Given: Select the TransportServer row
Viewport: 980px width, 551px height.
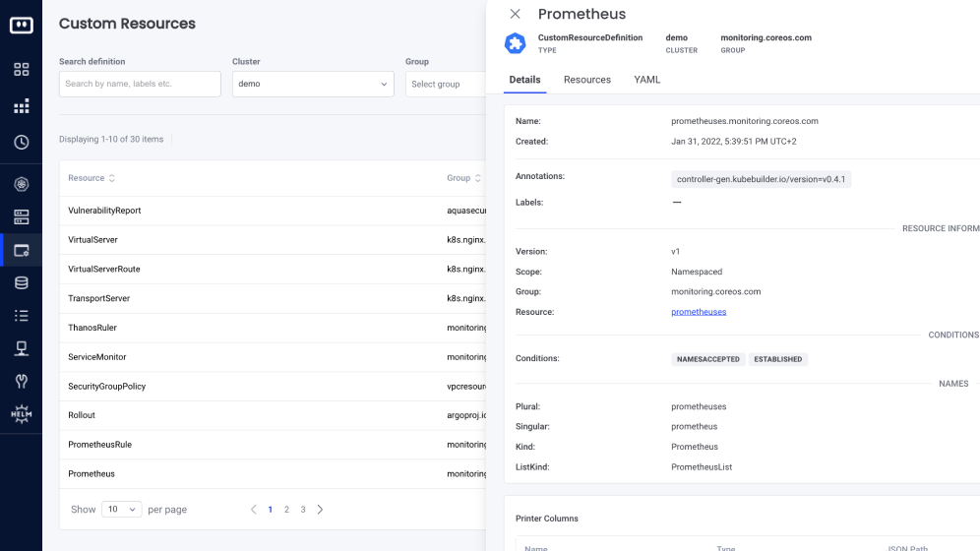Looking at the screenshot, I should click(273, 298).
